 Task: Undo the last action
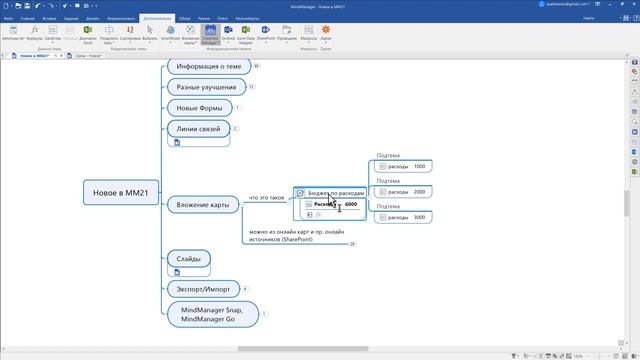38,6
